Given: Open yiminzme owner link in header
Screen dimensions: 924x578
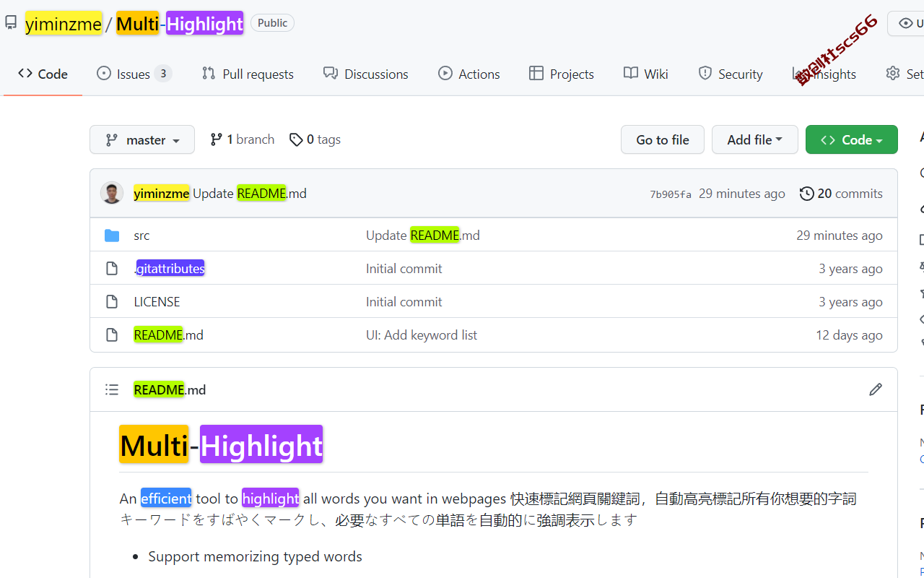Looking at the screenshot, I should click(64, 24).
